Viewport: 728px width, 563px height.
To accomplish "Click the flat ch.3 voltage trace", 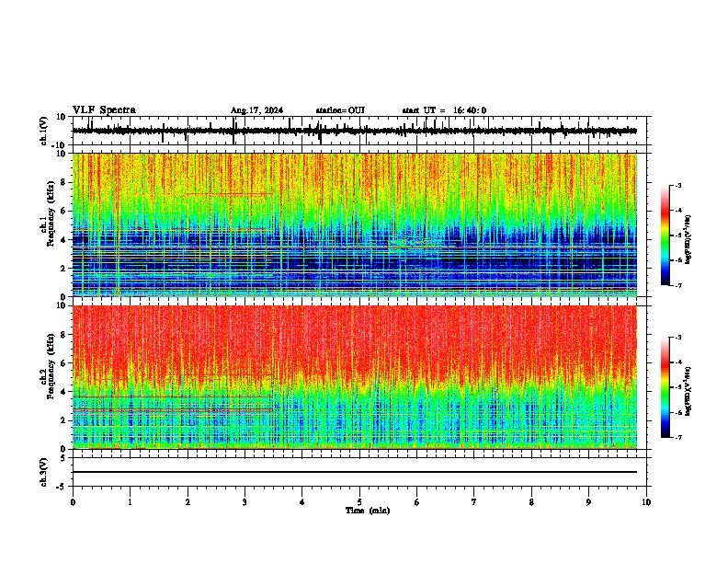I will pos(355,472).
